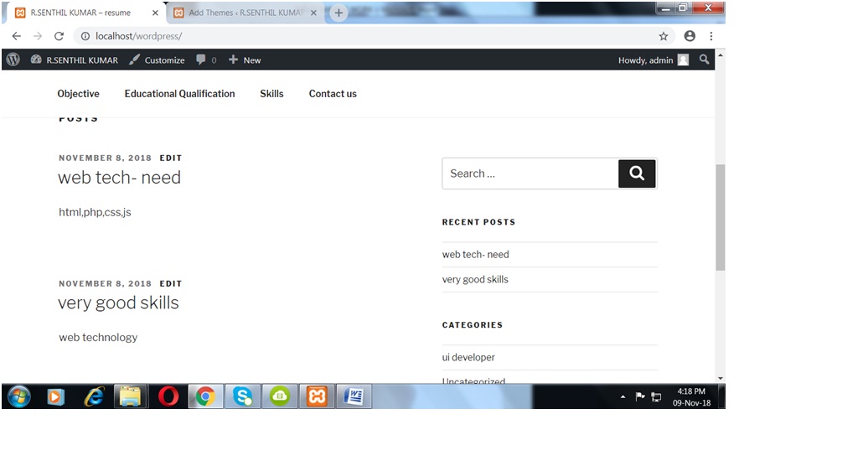Click the ui developer category link
Screen dimensions: 868x471
[468, 357]
